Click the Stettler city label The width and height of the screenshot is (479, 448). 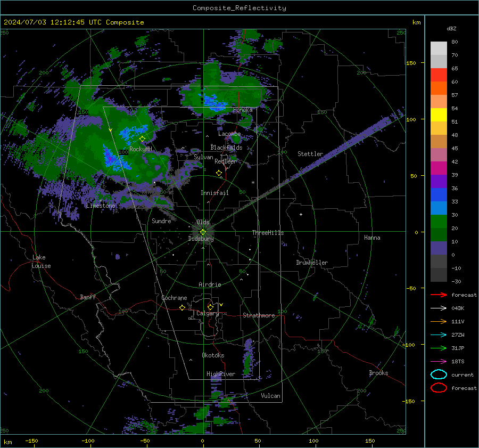(310, 154)
